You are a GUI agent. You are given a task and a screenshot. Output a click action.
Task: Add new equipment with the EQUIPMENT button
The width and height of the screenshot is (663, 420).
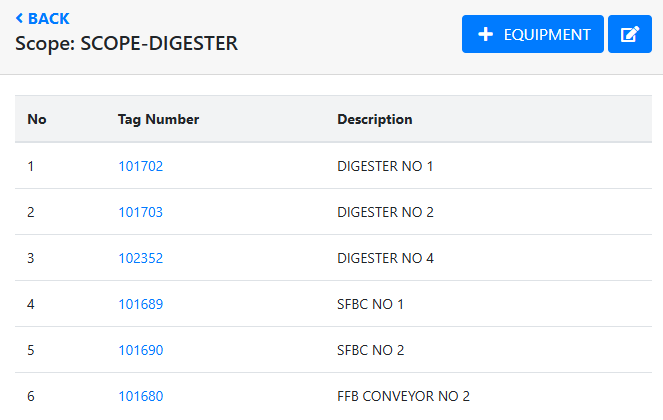[x=532, y=34]
